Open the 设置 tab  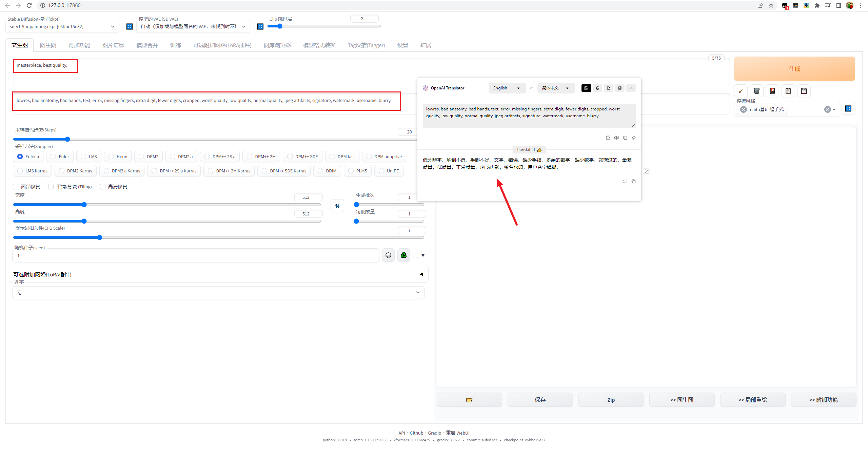point(402,45)
